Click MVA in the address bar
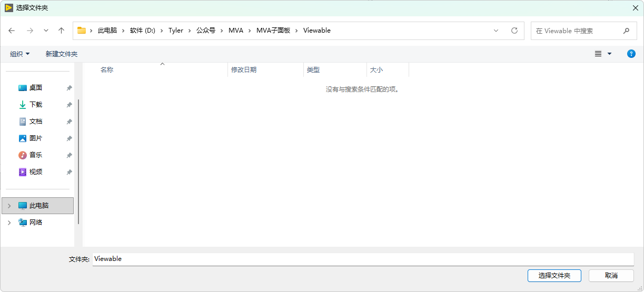 tap(236, 31)
